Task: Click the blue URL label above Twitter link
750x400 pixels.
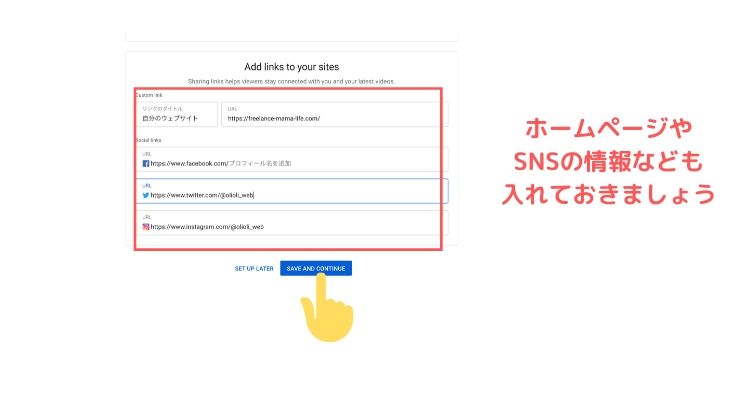Action: pos(147,186)
